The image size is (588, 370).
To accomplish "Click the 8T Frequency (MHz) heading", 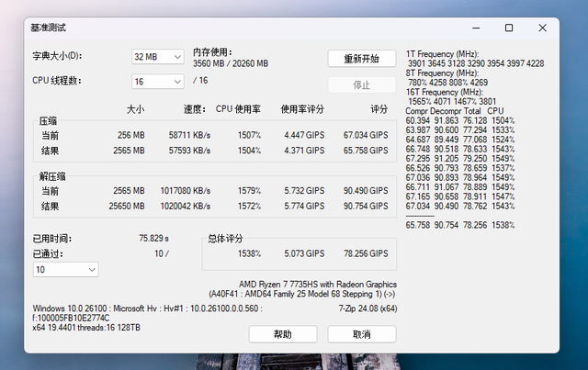I will [x=442, y=73].
